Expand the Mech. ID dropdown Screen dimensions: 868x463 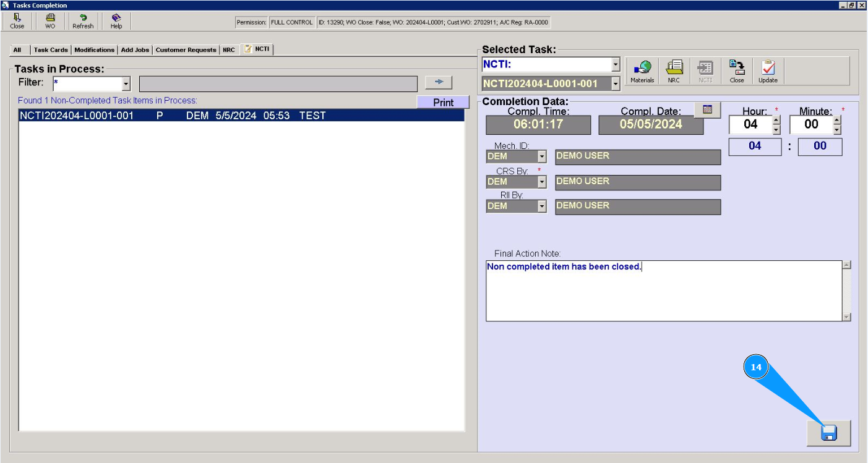(542, 157)
